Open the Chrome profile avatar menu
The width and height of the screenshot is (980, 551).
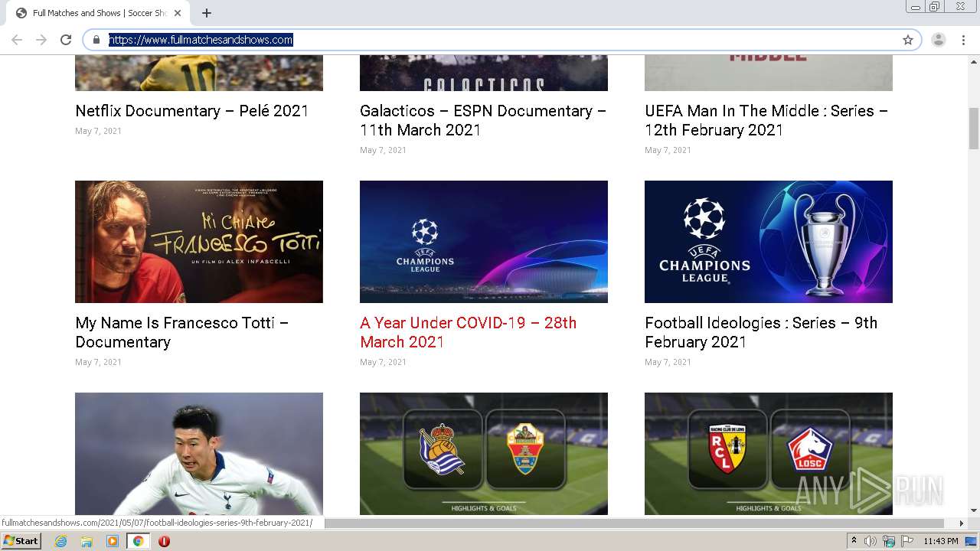[x=939, y=40]
